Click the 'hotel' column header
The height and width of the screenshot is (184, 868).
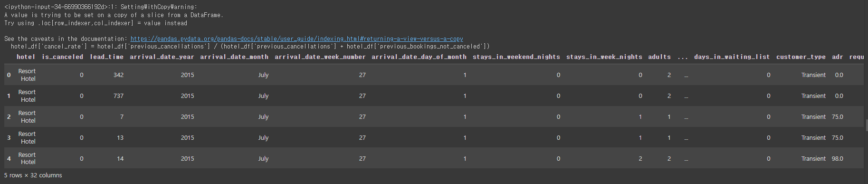pyautogui.click(x=26, y=57)
